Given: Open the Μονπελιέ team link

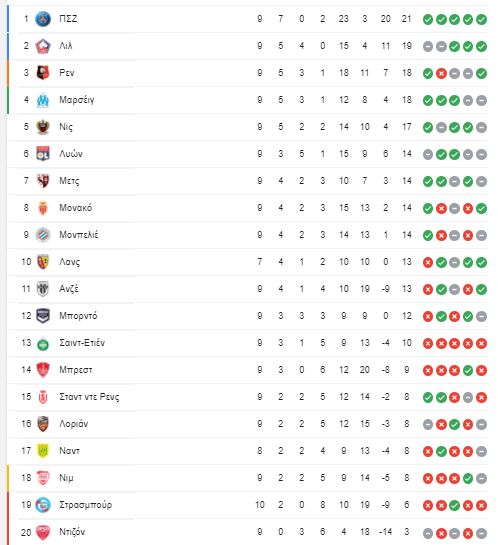Looking at the screenshot, I should click(79, 235).
